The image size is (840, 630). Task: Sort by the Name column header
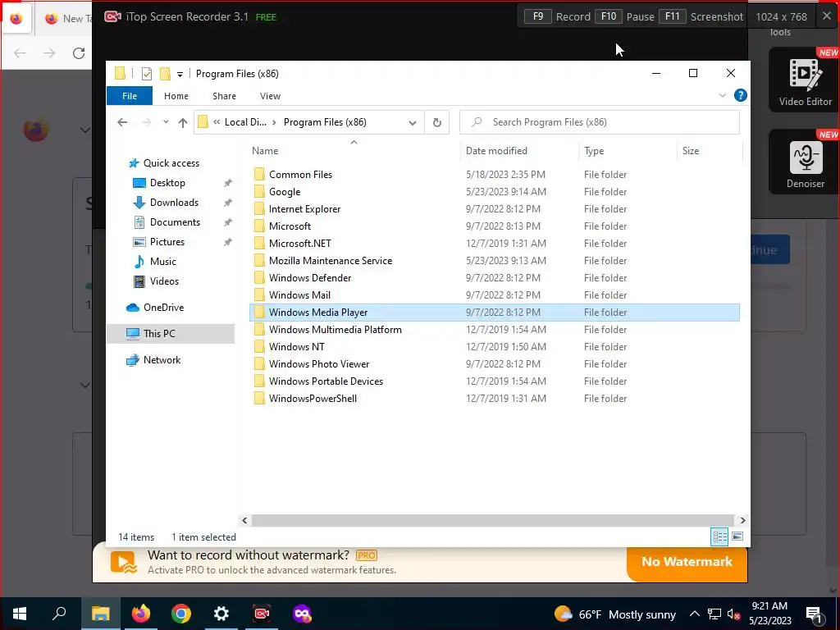tap(354, 151)
